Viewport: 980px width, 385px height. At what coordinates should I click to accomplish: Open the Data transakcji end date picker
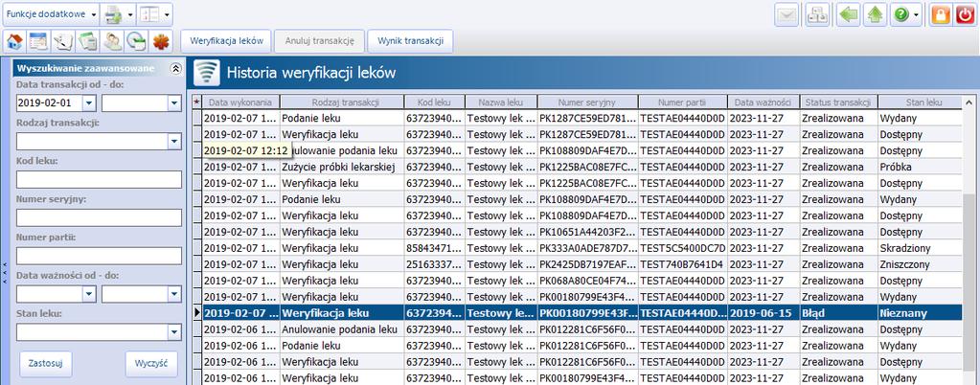click(174, 103)
